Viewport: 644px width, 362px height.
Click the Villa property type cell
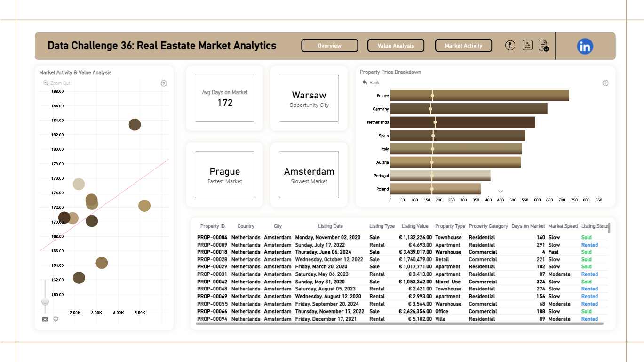click(x=440, y=319)
